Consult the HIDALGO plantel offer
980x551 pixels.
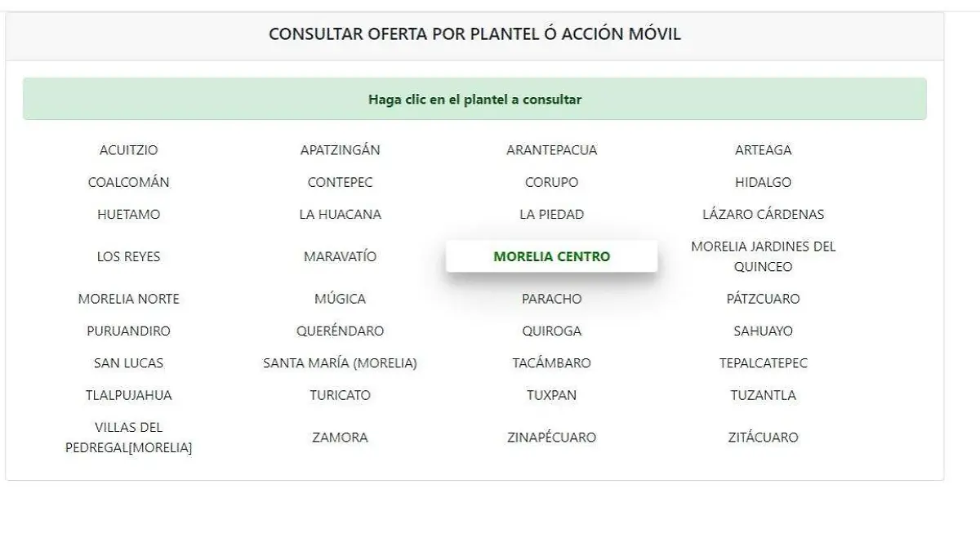tap(764, 182)
